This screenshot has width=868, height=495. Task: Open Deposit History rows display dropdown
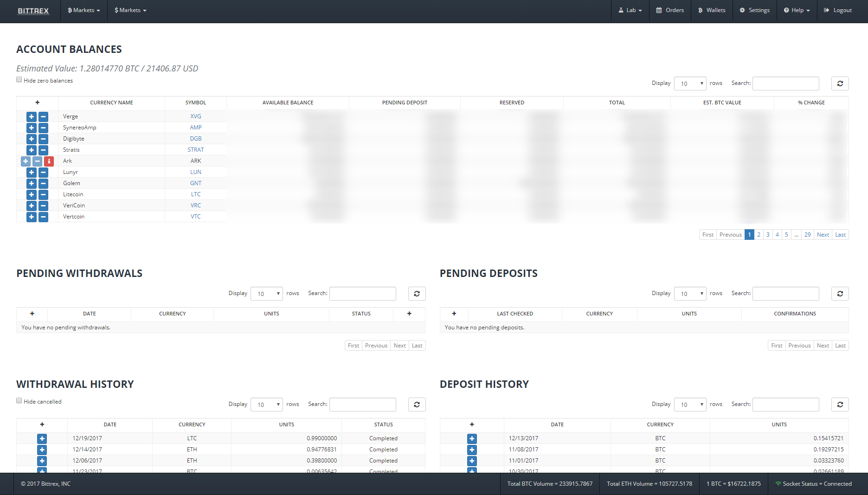tap(690, 405)
